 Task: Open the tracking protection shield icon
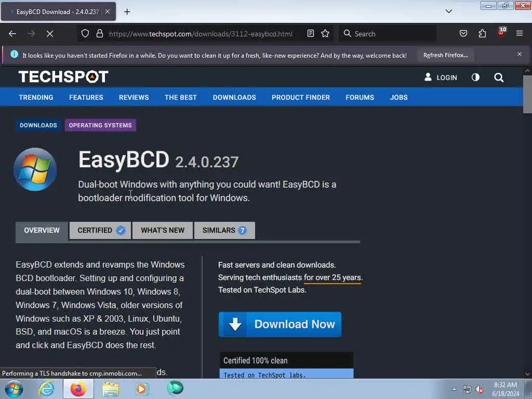click(x=85, y=34)
